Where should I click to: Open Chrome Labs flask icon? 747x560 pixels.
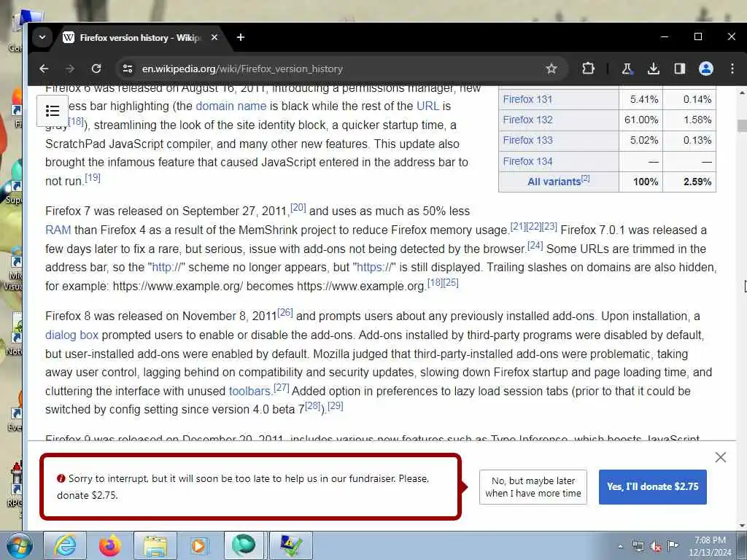pyautogui.click(x=627, y=69)
